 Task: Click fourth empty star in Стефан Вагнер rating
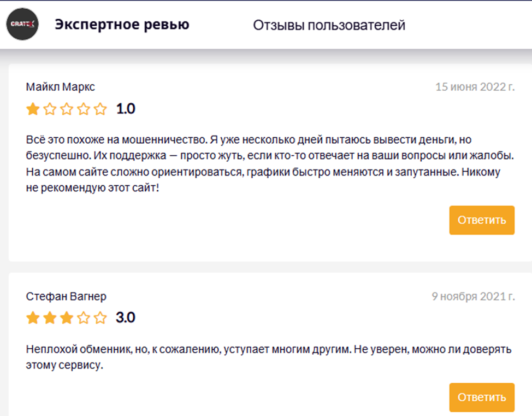coord(84,318)
